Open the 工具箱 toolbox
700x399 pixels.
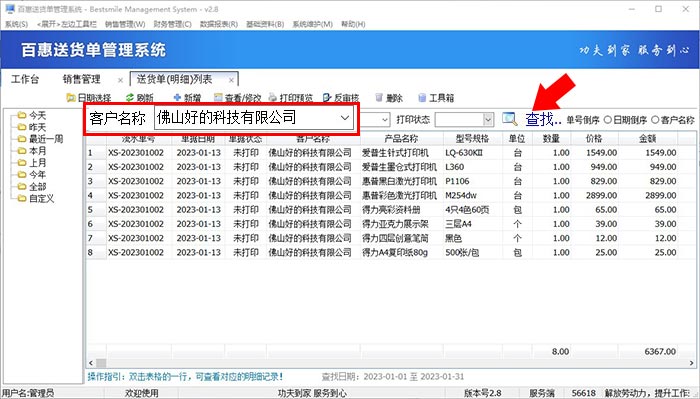click(436, 97)
